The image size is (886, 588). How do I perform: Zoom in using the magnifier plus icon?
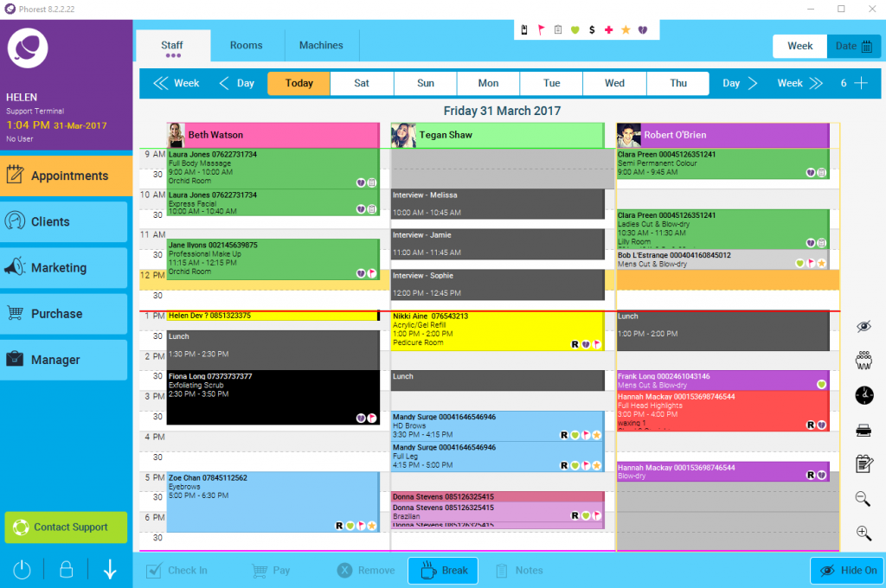864,534
